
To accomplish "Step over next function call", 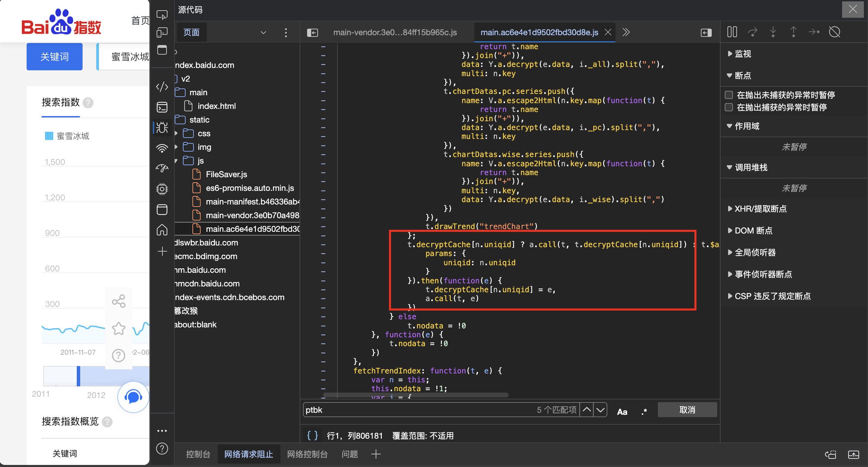I will click(753, 31).
